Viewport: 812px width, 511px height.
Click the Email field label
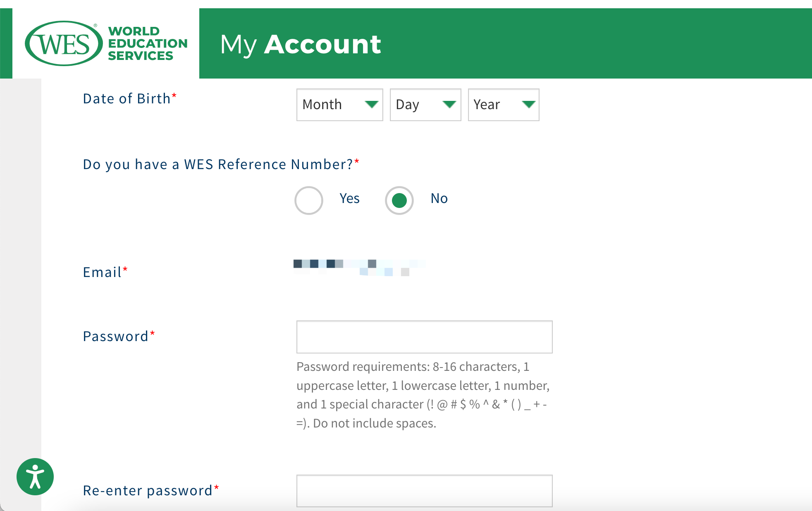[x=102, y=272]
